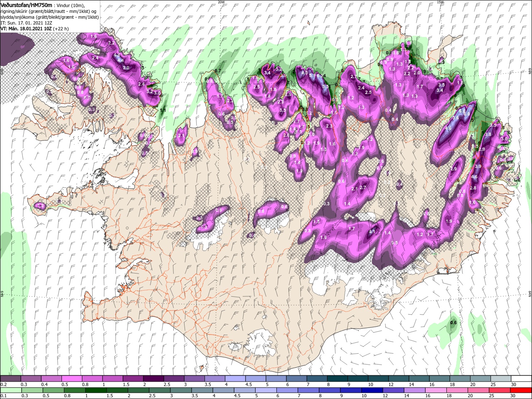Click the 15W longitude label

point(441,2)
